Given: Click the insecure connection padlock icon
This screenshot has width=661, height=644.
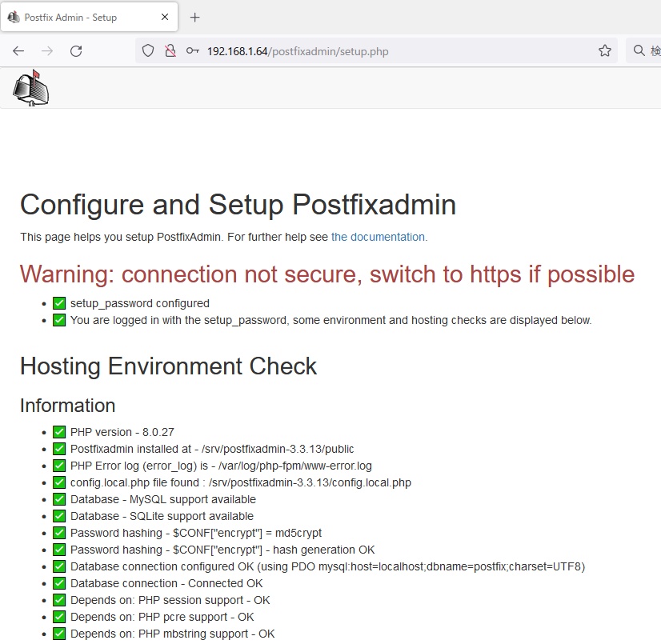Looking at the screenshot, I should 170,51.
